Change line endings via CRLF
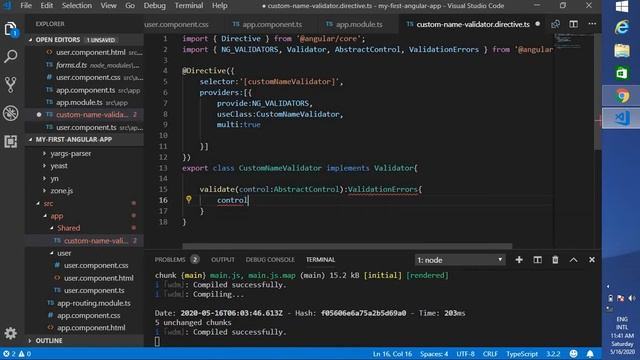This screenshot has height=360, width=640. point(490,354)
